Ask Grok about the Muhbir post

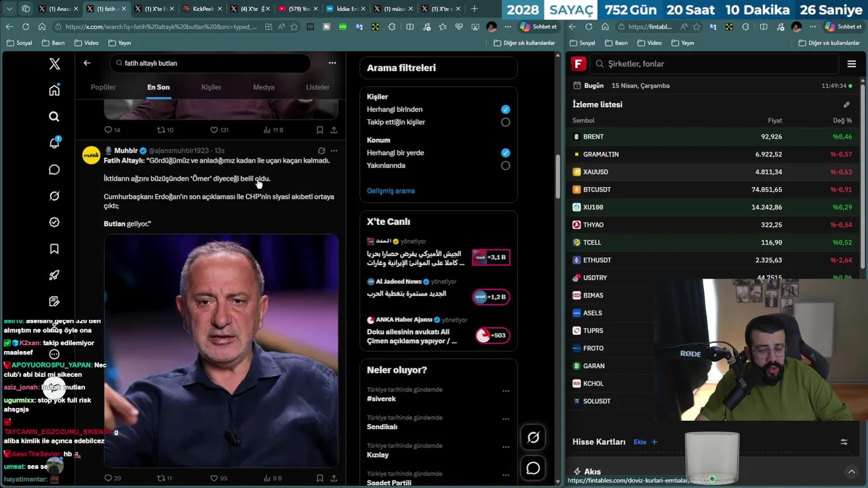(321, 150)
